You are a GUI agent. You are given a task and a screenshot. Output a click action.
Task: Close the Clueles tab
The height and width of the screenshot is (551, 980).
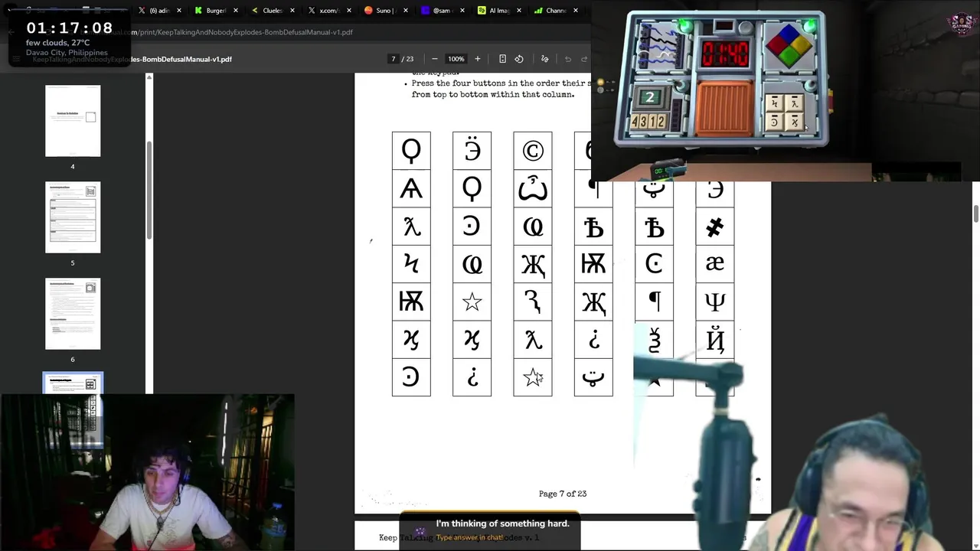[292, 11]
